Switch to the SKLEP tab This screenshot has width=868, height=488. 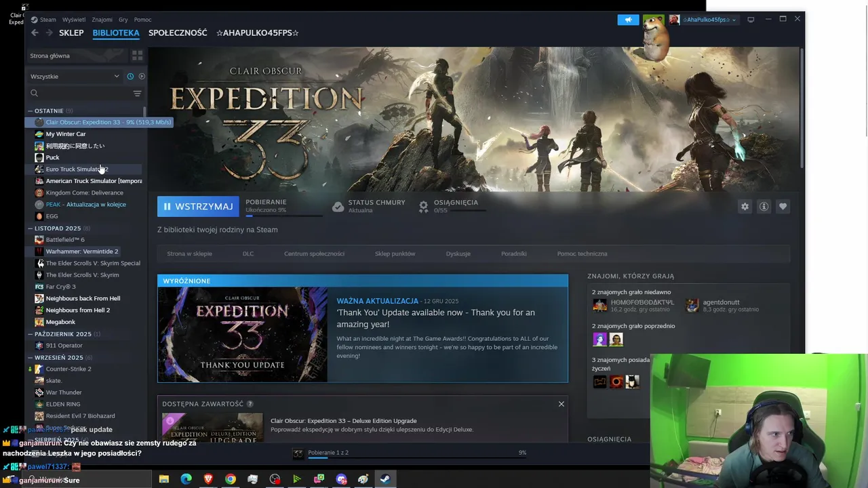point(71,33)
